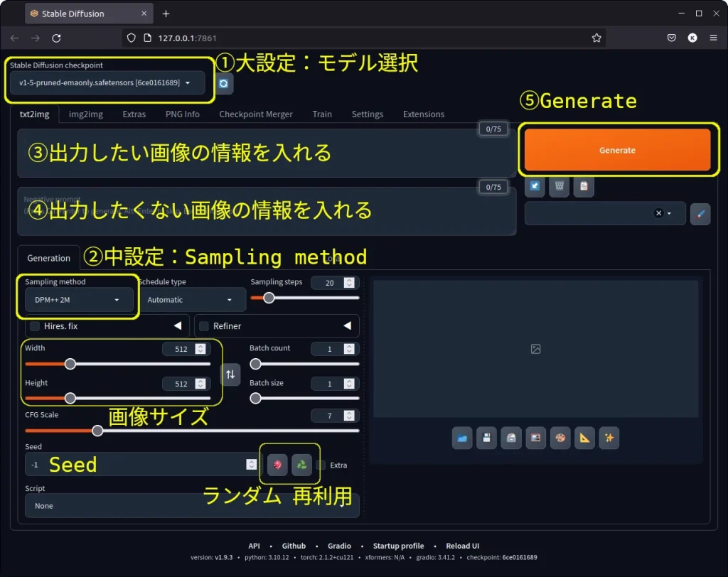This screenshot has width=728, height=577.
Task: Go to the Train tab
Action: pos(322,114)
